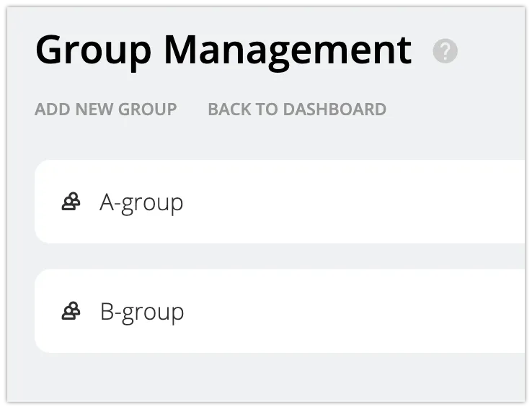Expand the B-group row
The image size is (532, 409).
(288, 312)
